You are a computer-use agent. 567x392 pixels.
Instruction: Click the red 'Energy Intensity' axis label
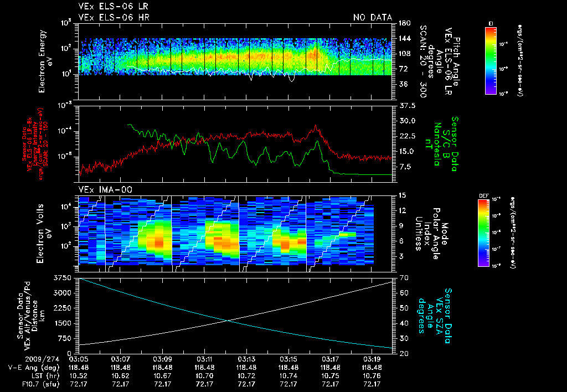35,144
